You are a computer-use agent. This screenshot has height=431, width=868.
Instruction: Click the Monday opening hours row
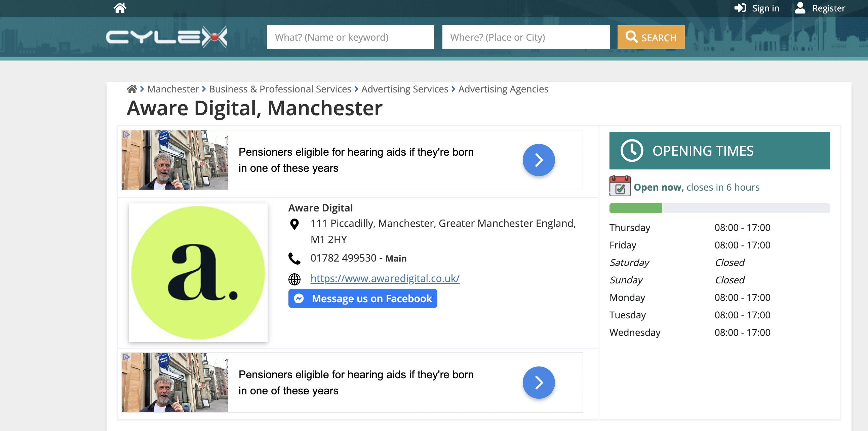[x=719, y=298]
